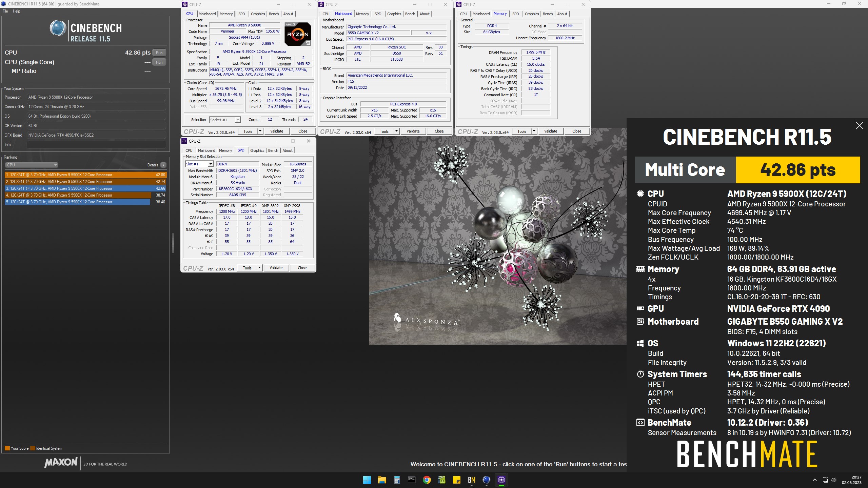Open BenchMate taskbar icon
Viewport: 868px width, 488px height.
471,480
